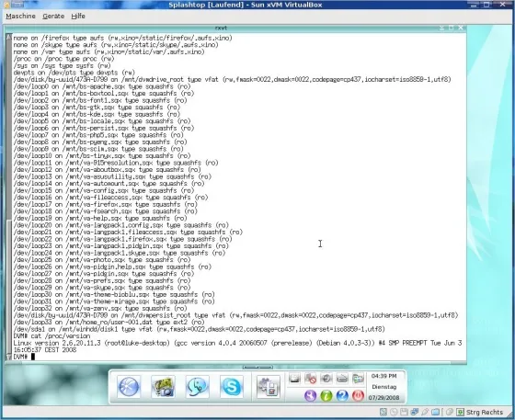Click the /dev/sda1 on /mnt/winhdd/disk1 line
Screen dimensions: 515x420
(199, 329)
